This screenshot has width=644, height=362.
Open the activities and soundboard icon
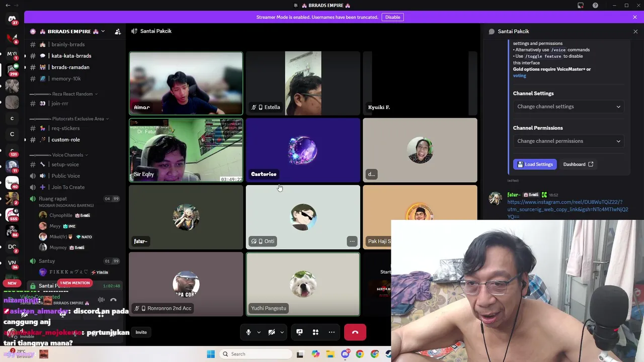[315, 332]
